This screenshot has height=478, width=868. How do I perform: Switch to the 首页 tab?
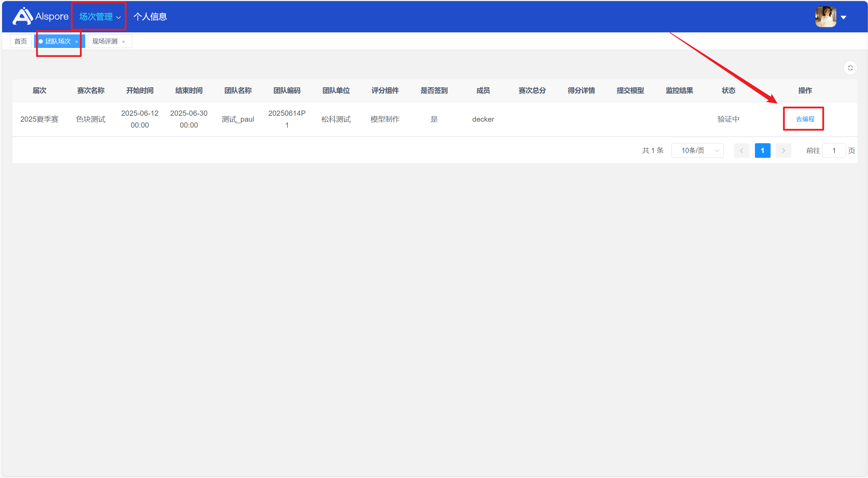coord(21,41)
